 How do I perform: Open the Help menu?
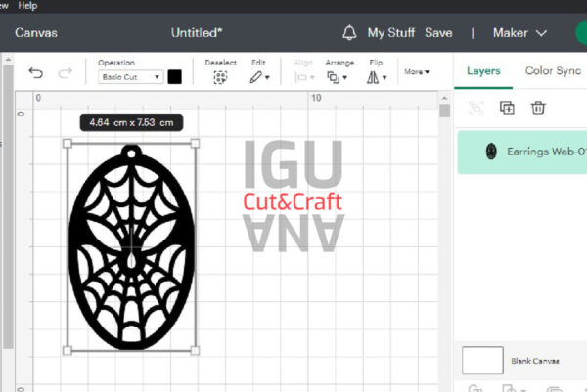(28, 5)
